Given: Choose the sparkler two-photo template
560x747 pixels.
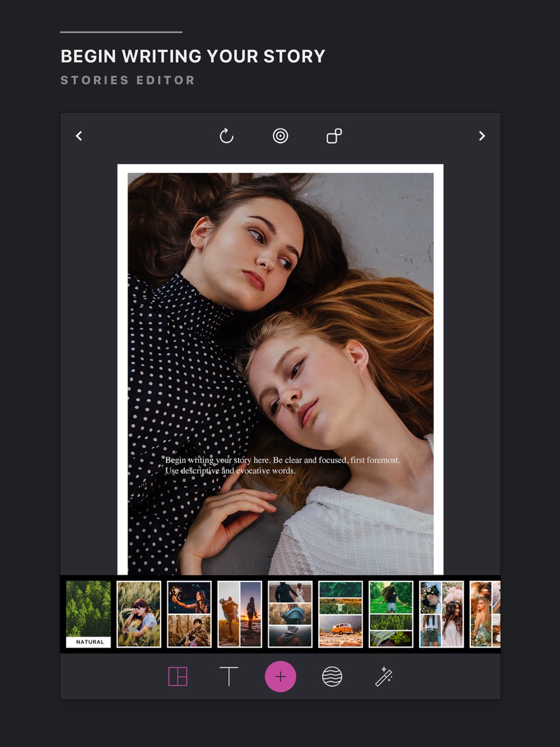Looking at the screenshot, I should [189, 614].
